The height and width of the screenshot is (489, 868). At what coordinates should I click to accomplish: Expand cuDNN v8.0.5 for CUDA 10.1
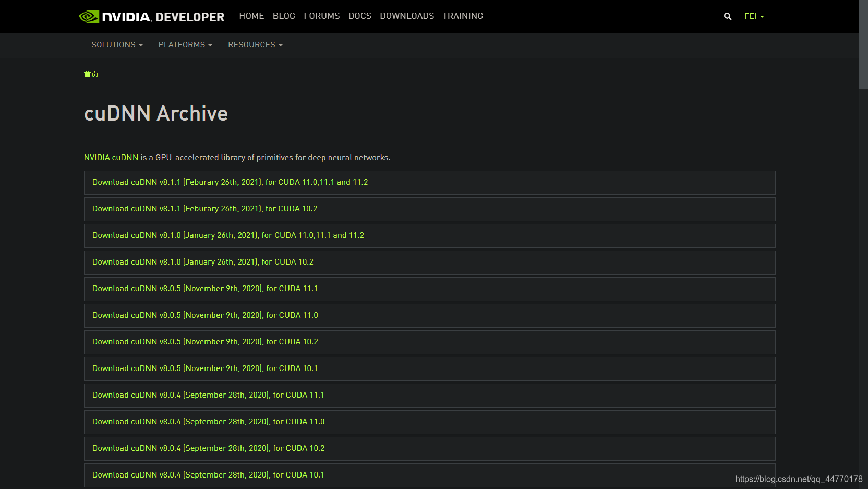click(429, 369)
